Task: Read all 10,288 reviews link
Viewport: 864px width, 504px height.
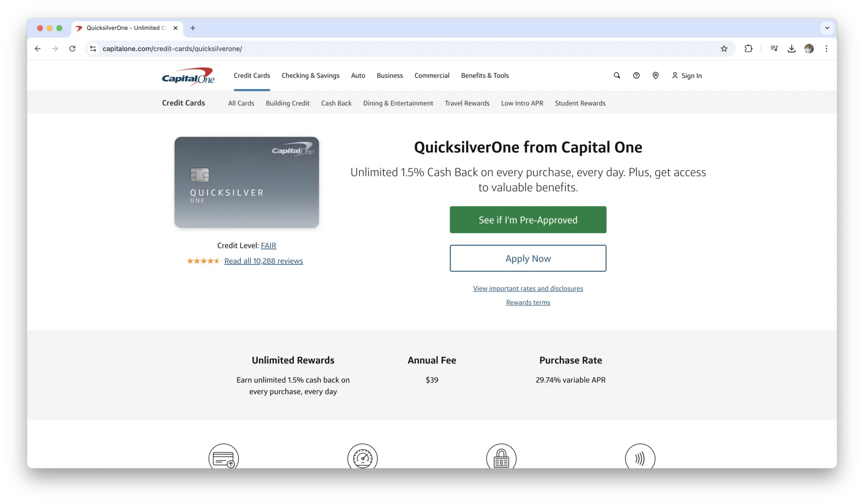Action: [263, 261]
